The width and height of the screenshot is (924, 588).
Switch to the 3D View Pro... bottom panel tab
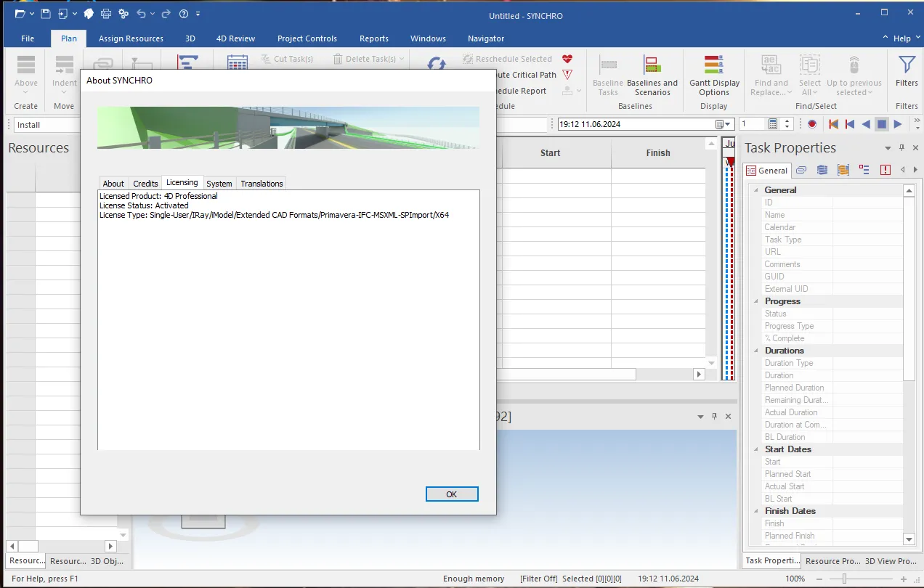pyautogui.click(x=891, y=561)
